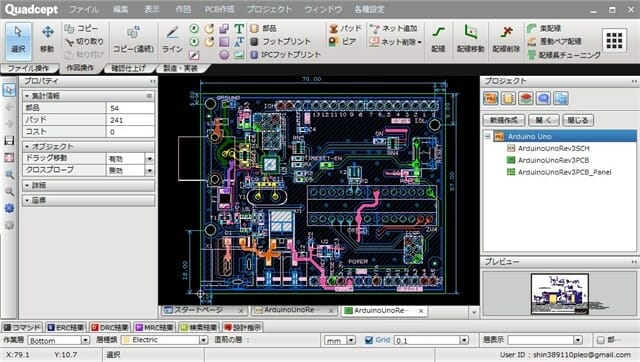Open the 各種設定 menu
This screenshot has height=362, width=640.
(x=369, y=9)
